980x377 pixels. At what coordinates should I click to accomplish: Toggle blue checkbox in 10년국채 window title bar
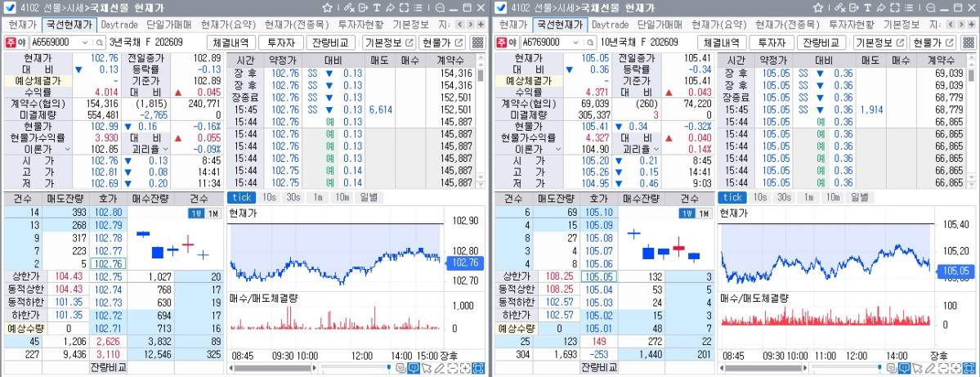[500, 8]
